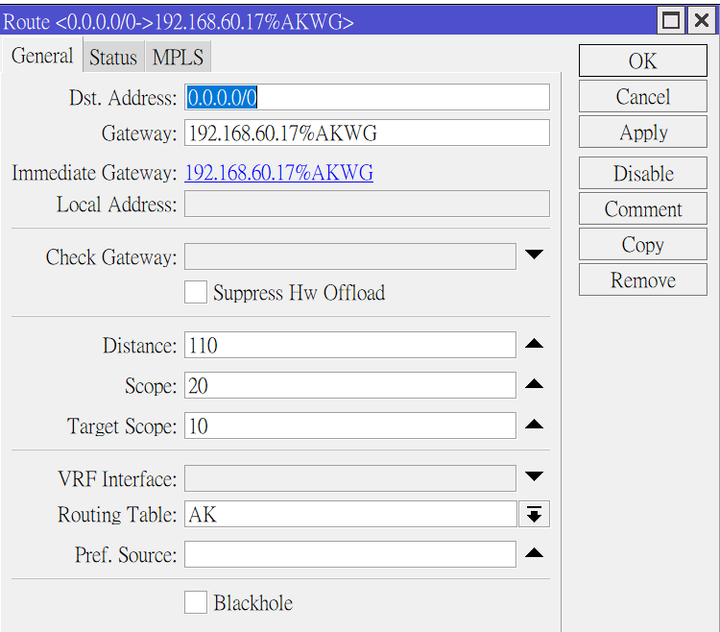The image size is (720, 632).
Task: Edit the Target Scope value 10
Action: pyautogui.click(x=350, y=425)
